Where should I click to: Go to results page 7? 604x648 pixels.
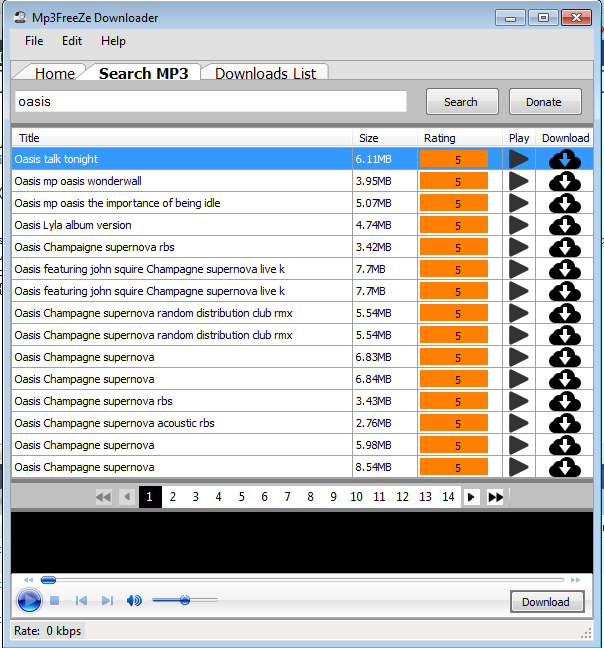(x=287, y=497)
